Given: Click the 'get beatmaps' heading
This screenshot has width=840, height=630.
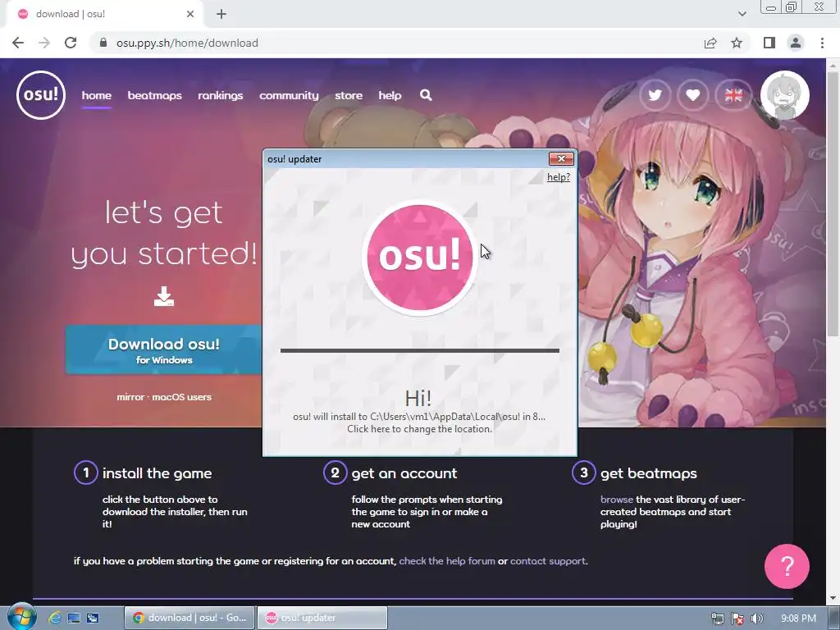Looking at the screenshot, I should click(649, 473).
